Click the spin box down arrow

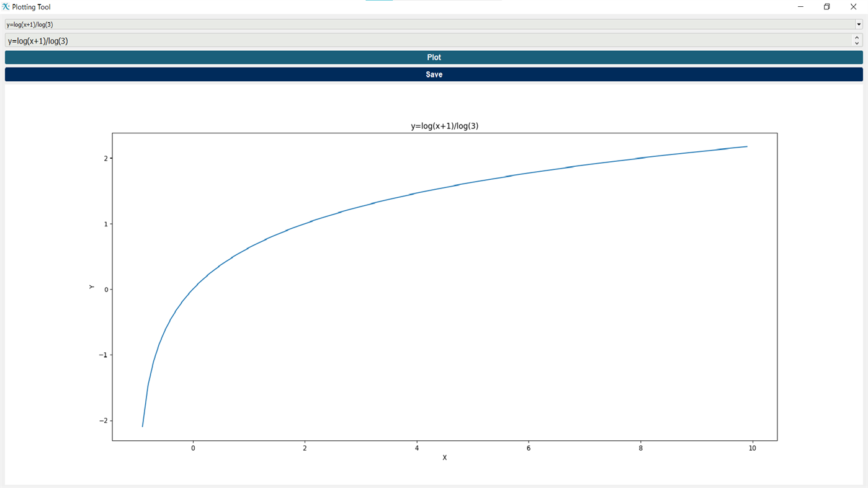point(856,43)
